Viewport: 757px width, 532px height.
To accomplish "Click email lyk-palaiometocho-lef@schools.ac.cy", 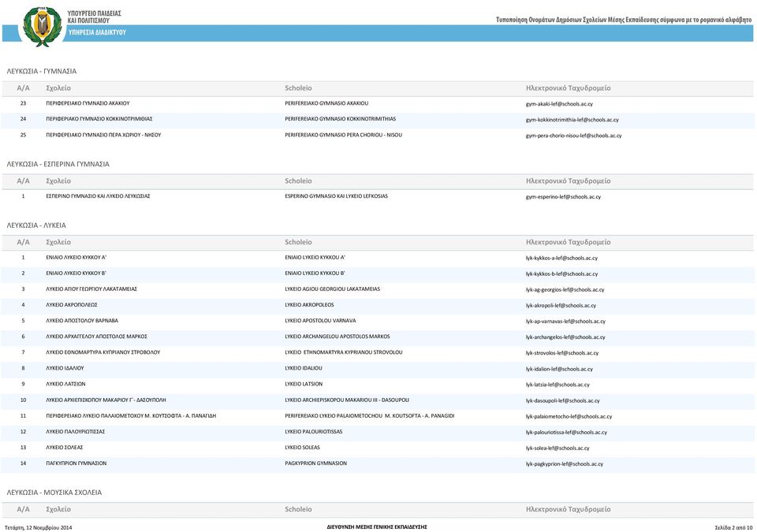I will point(569,417).
